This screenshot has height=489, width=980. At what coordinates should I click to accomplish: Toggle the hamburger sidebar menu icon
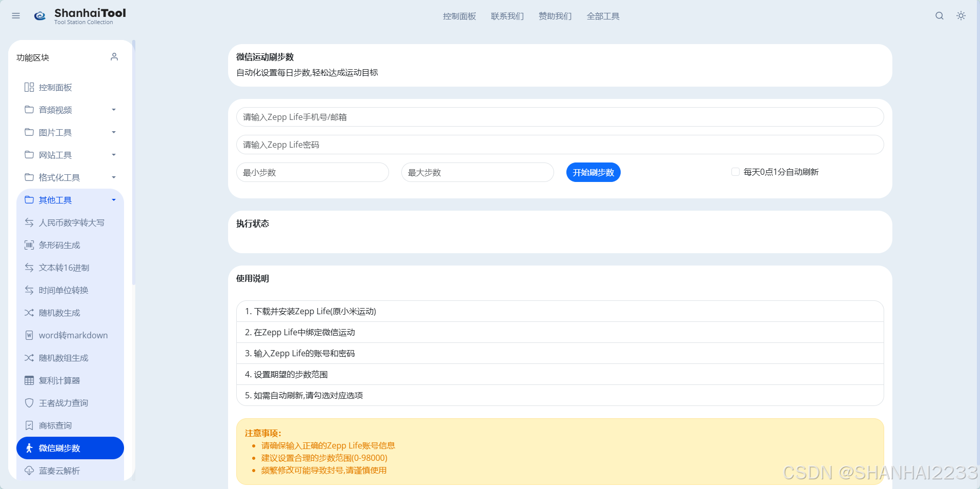coord(16,16)
